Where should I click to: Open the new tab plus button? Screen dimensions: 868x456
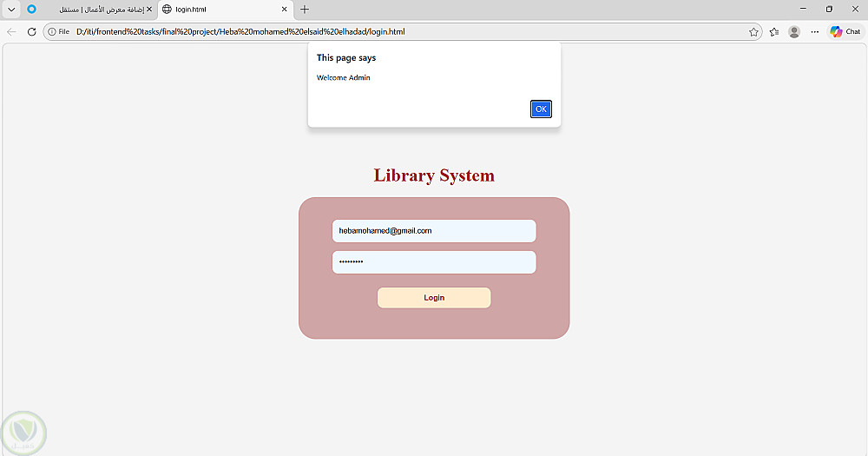(305, 10)
